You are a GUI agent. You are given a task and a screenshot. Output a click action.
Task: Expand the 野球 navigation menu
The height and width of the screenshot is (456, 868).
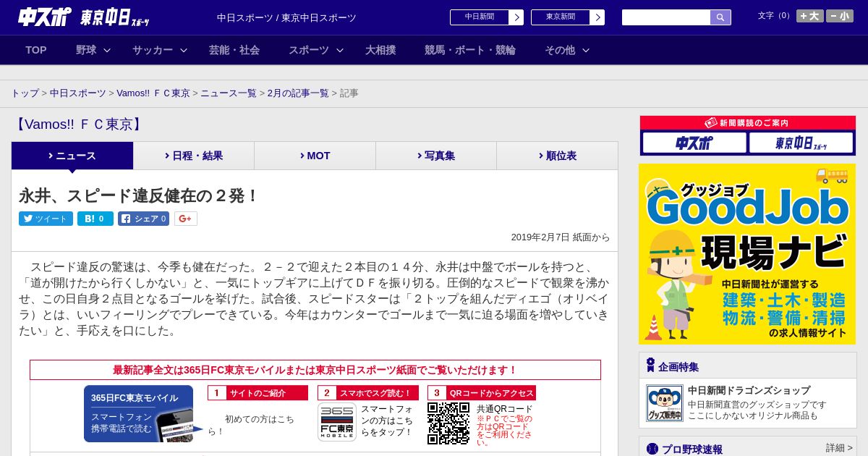coord(93,50)
